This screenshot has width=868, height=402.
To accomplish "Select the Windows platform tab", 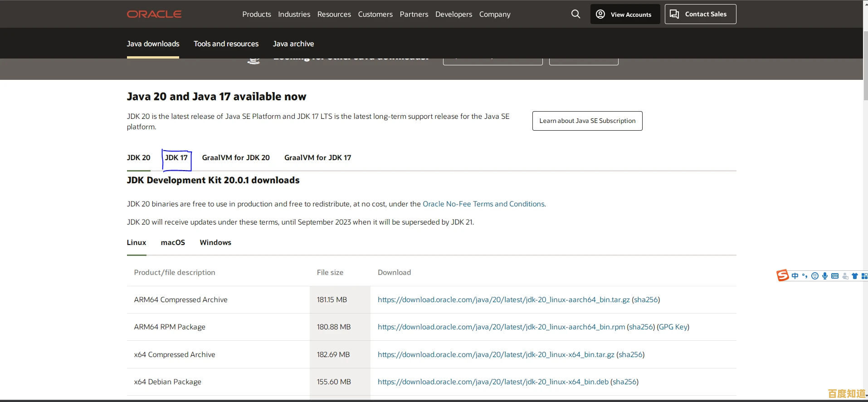I will (215, 243).
